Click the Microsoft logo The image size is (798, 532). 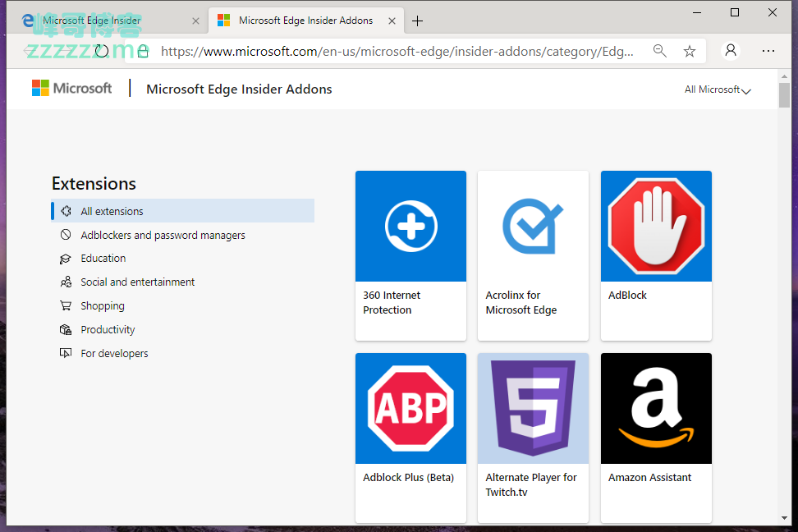point(71,88)
